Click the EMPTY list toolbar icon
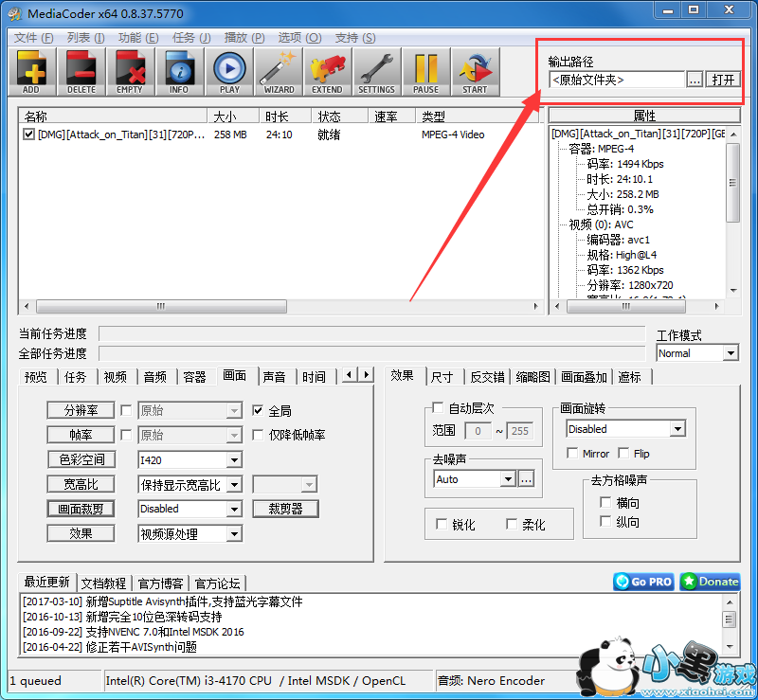Image resolution: width=758 pixels, height=700 pixels. (x=130, y=72)
